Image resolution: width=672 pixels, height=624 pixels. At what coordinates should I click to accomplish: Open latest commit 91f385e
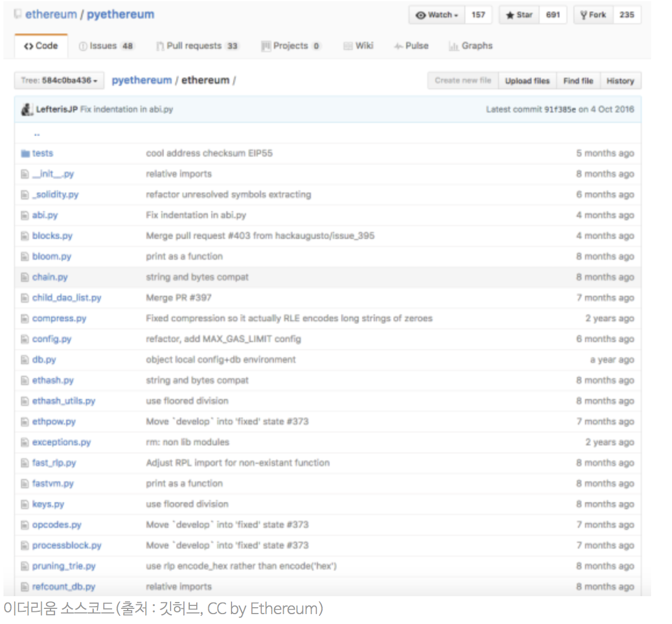coord(560,109)
